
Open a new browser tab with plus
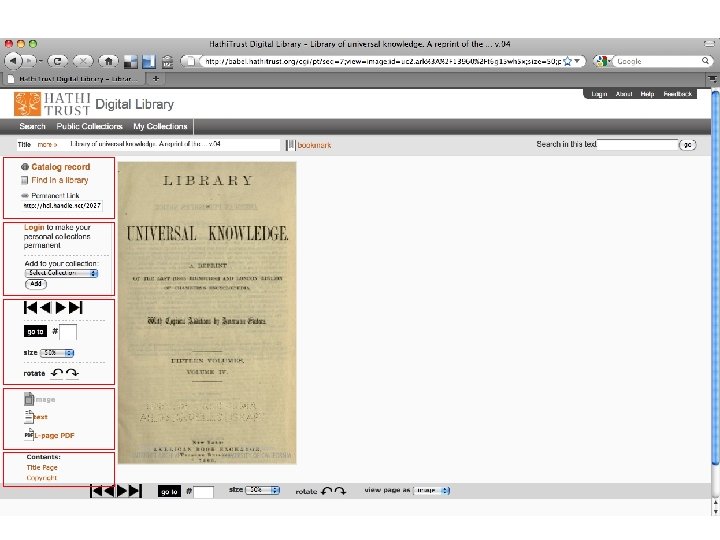point(156,79)
